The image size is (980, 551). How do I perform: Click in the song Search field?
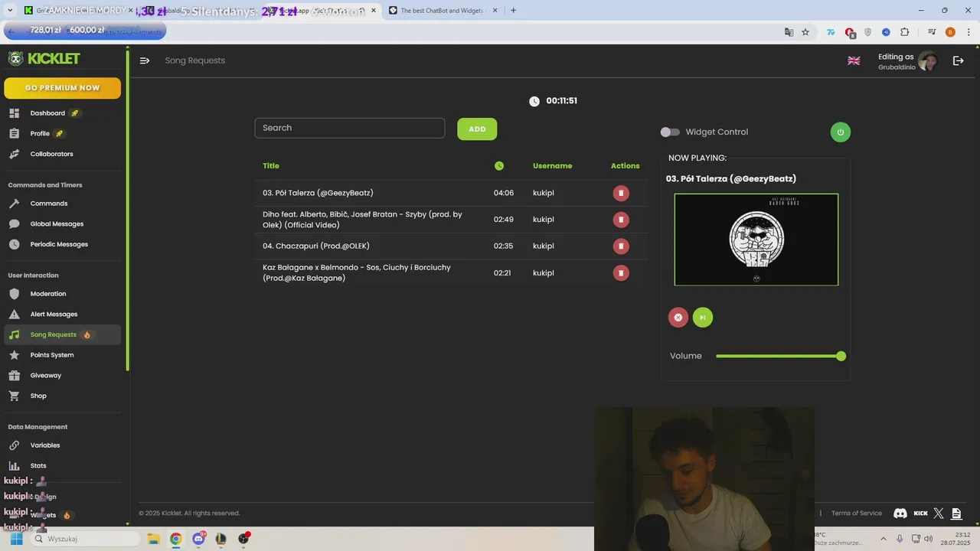tap(350, 128)
